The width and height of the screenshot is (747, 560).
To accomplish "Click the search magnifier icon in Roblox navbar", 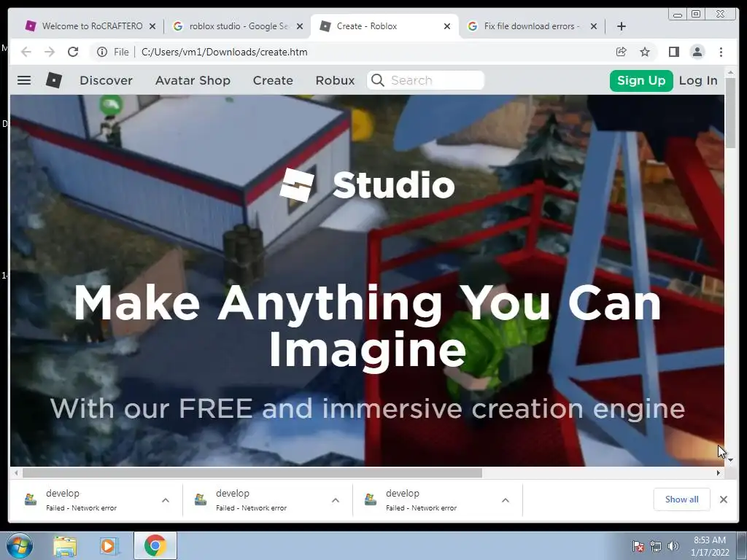I will (377, 80).
